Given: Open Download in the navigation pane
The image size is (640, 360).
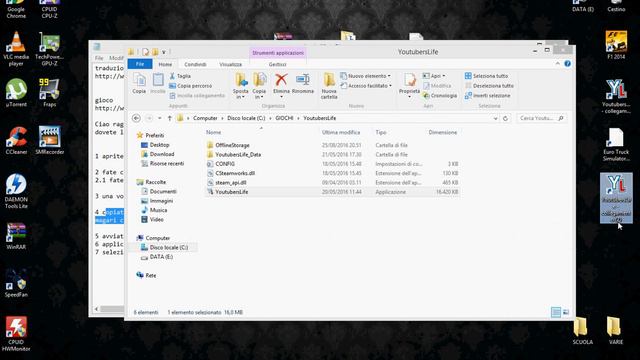Looking at the screenshot, I should point(162,154).
